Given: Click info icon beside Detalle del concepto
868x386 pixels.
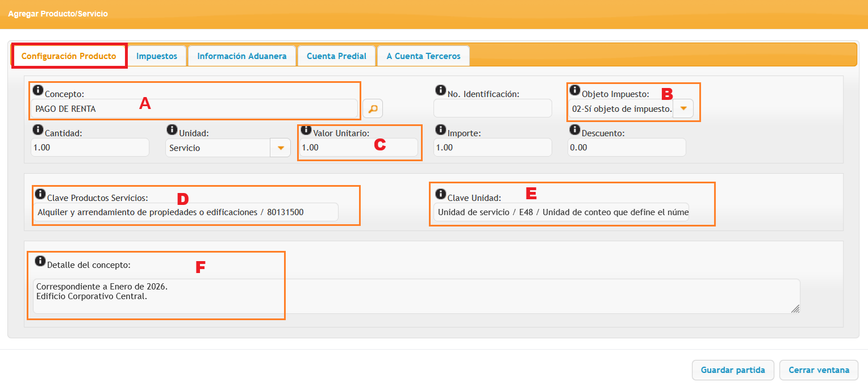Looking at the screenshot, I should pos(40,261).
